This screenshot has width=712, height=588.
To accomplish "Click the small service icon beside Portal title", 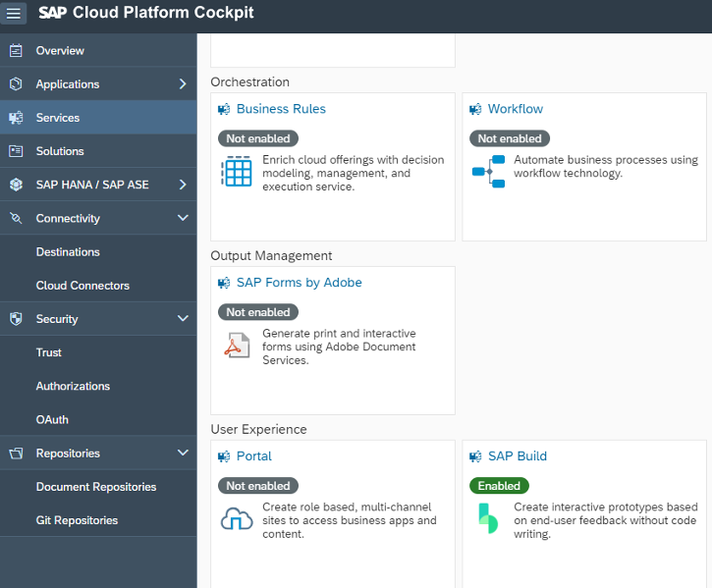I will pyautogui.click(x=224, y=456).
